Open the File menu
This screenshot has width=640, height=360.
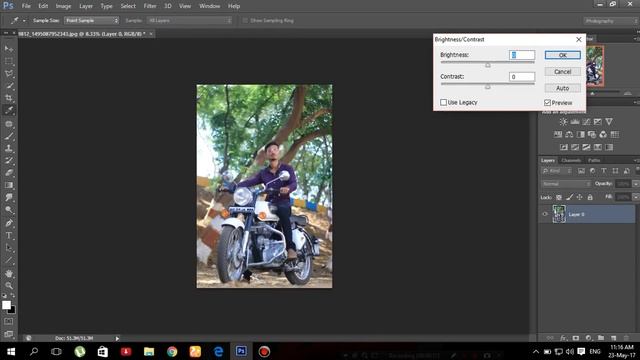click(x=26, y=6)
